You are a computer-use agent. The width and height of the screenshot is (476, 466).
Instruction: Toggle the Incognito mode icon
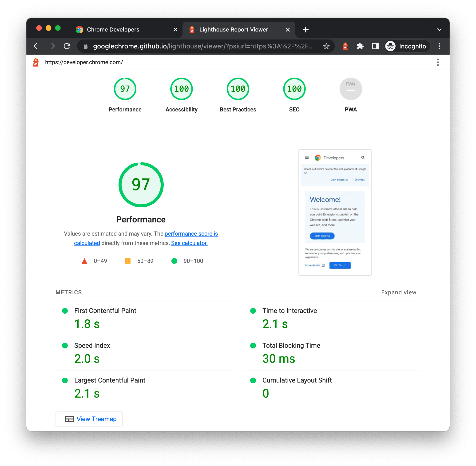(x=391, y=46)
